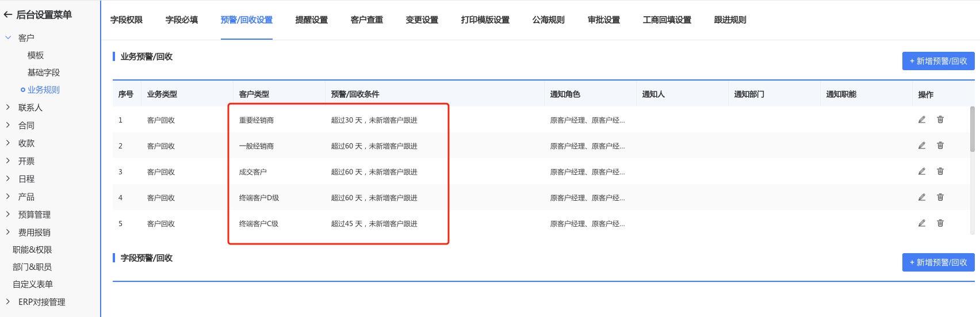The image size is (980, 317).
Task: Open 部门&职员 settings
Action: tap(32, 267)
